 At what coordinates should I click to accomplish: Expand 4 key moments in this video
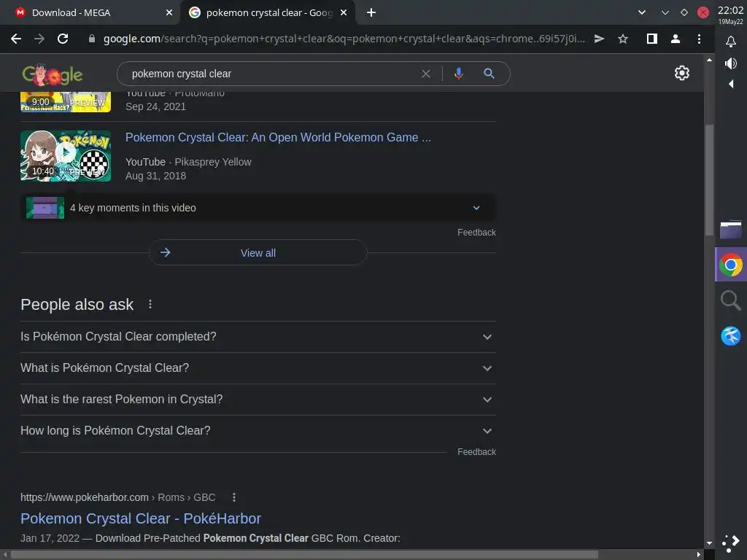coord(258,208)
